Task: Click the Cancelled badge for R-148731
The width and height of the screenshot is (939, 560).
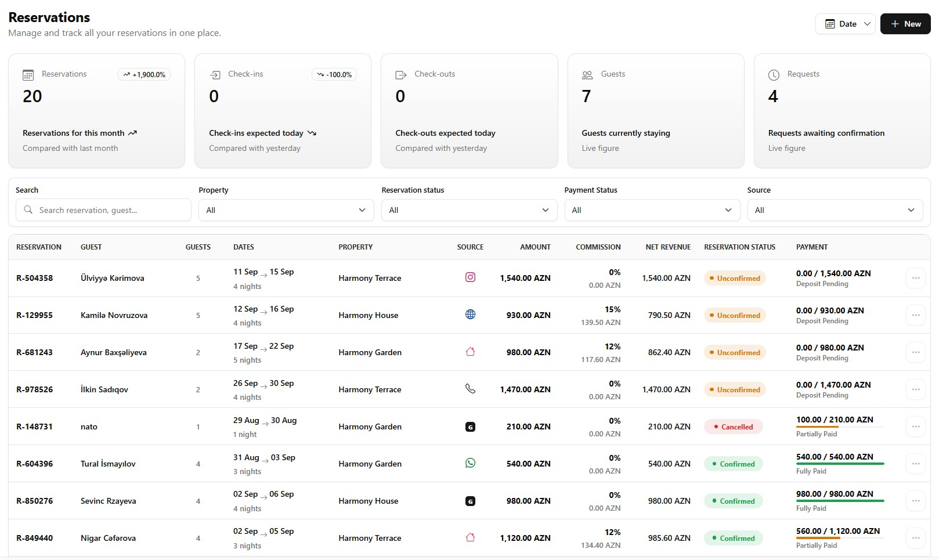Action: point(733,427)
